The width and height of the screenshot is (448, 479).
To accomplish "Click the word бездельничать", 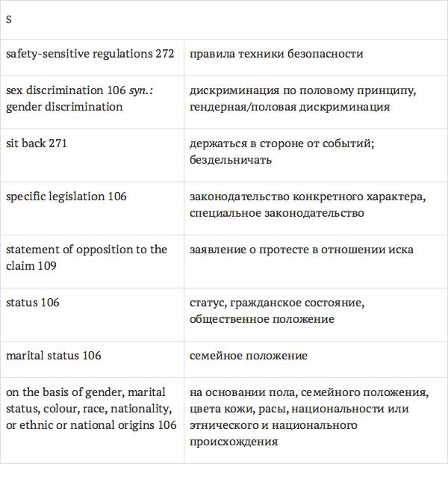I will point(231,160).
